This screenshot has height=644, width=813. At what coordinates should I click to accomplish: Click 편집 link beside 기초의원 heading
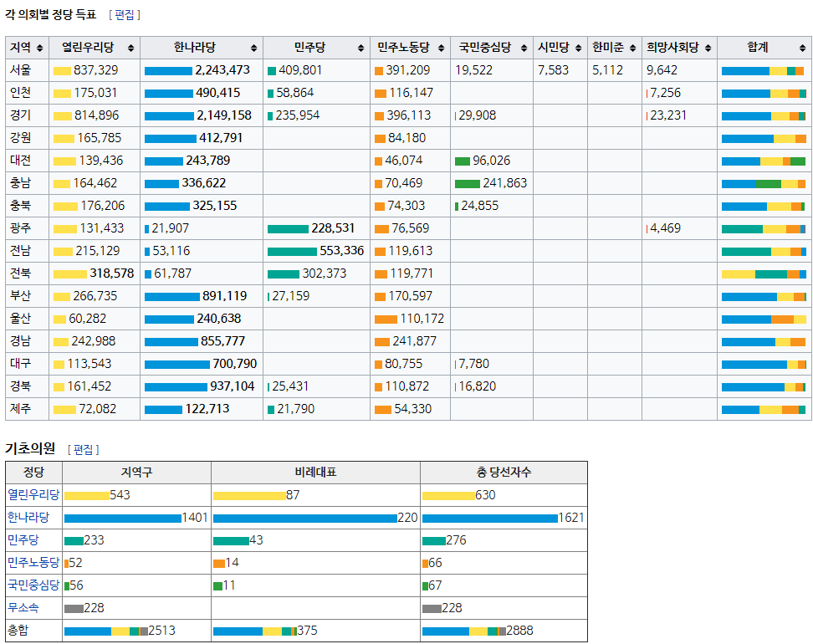[x=84, y=449]
